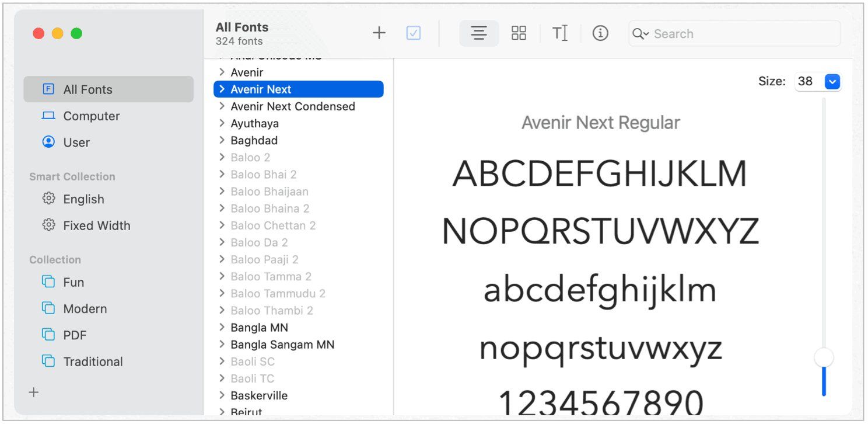This screenshot has height=424, width=868.
Task: Click the magnifier icon in Search field
Action: 640,34
